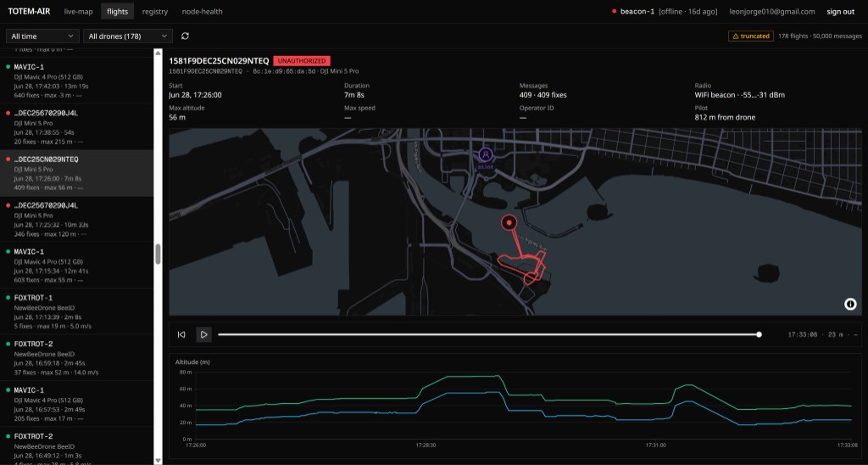Image resolution: width=868 pixels, height=465 pixels.
Task: Click the pilot location marker on map
Action: 486,154
